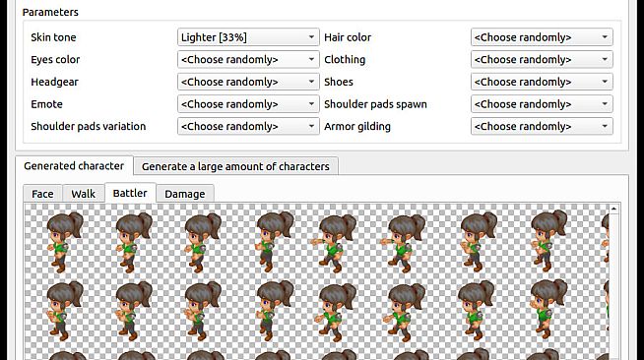
Task: Click the Headgear label
Action: coord(54,82)
